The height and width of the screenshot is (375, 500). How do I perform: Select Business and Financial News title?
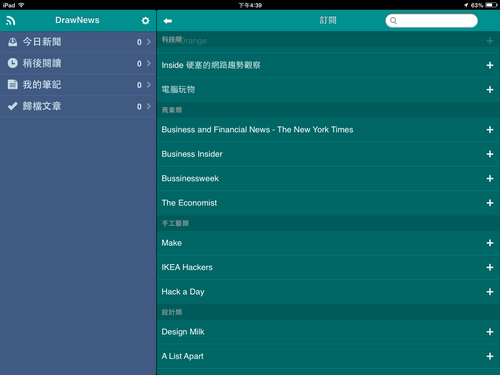(x=257, y=130)
